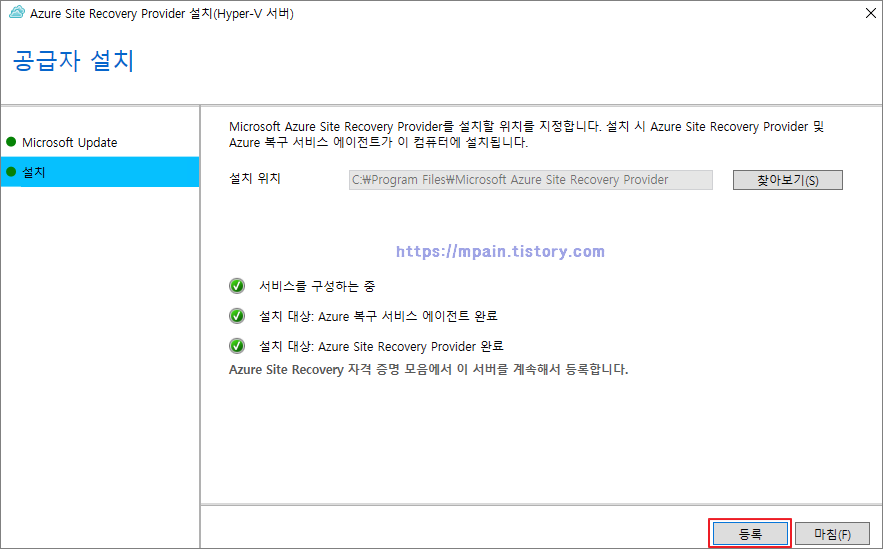This screenshot has height=549, width=883.
Task: Close the Azure Site Recovery Provider setup window
Action: [x=871, y=13]
